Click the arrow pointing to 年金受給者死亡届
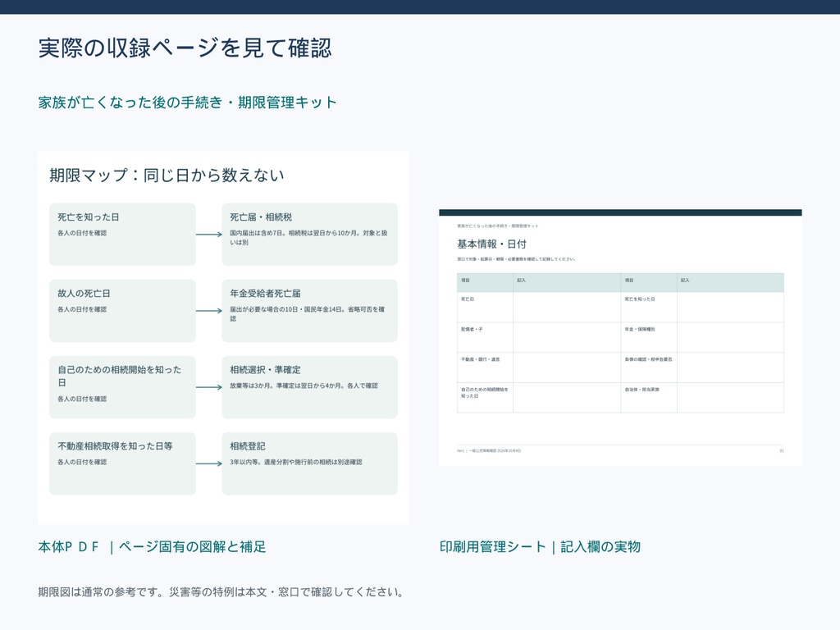 click(x=209, y=311)
